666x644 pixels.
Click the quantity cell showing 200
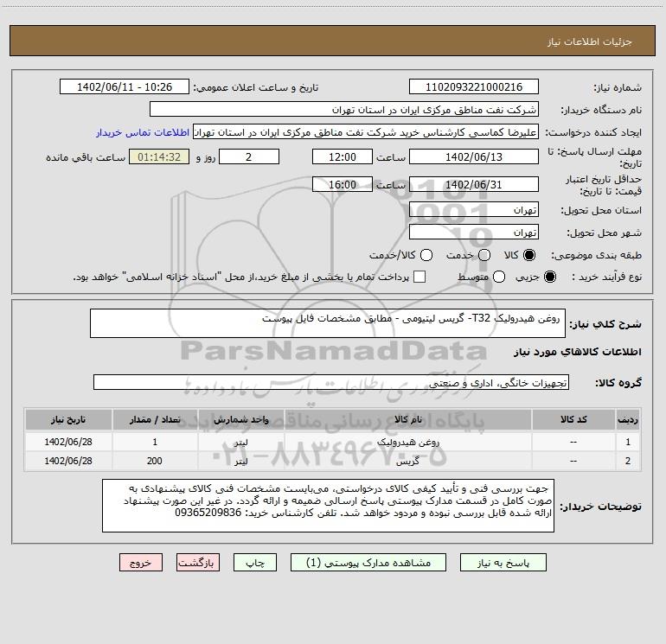pos(155,461)
